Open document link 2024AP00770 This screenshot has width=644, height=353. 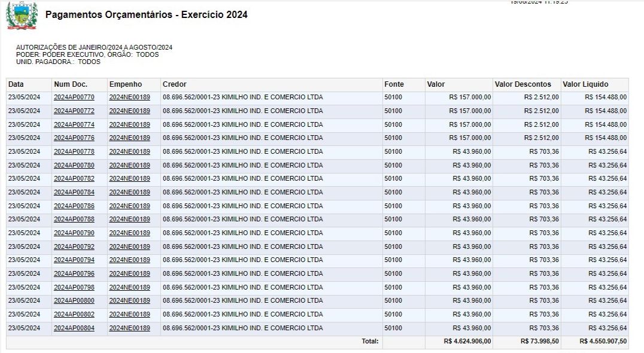coord(74,97)
